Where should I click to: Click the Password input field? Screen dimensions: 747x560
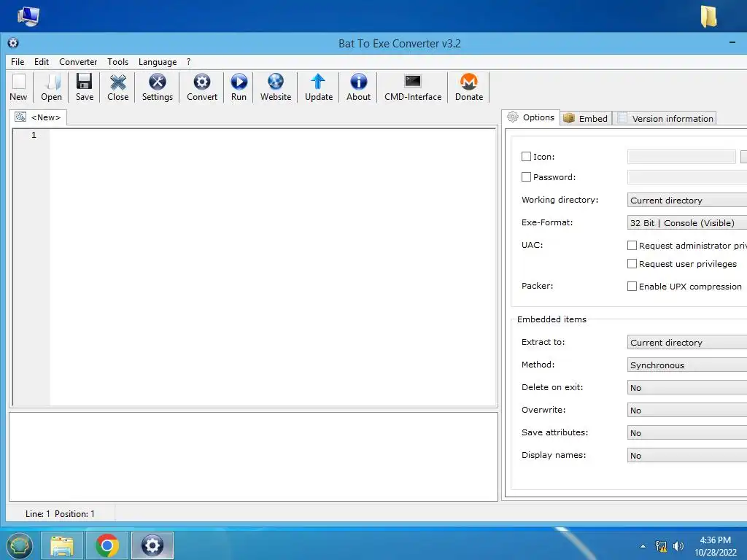pyautogui.click(x=687, y=176)
